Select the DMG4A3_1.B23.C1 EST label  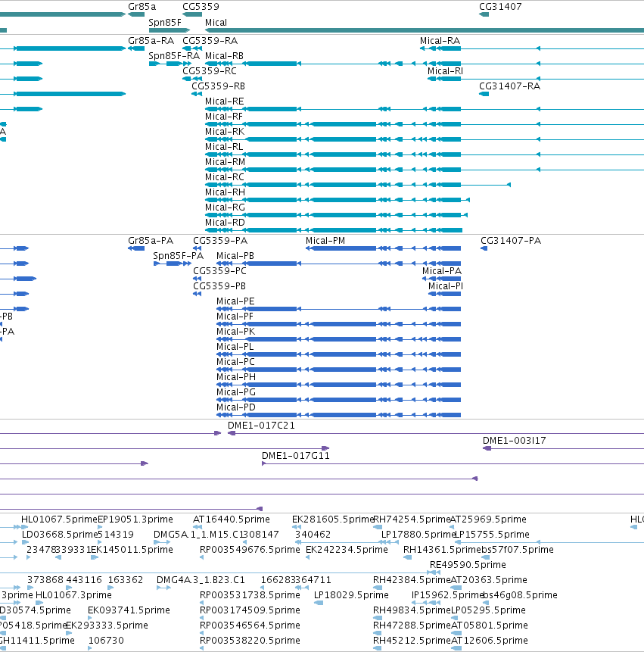pyautogui.click(x=201, y=580)
